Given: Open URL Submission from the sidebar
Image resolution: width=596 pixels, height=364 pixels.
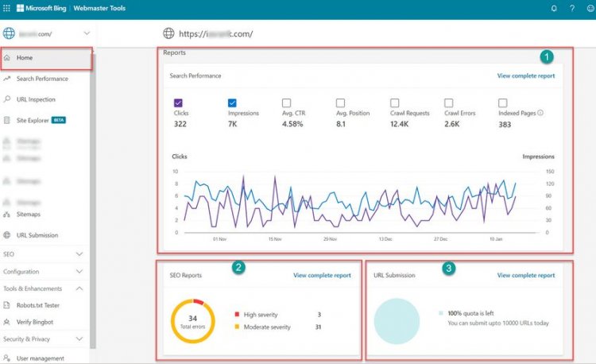Looking at the screenshot, I should click(x=37, y=235).
